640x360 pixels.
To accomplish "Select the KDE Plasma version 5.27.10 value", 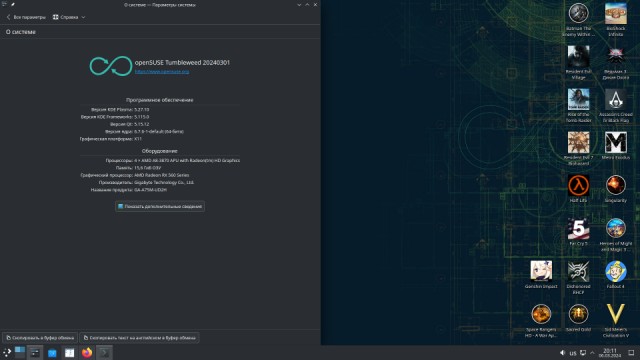I will click(x=142, y=109).
